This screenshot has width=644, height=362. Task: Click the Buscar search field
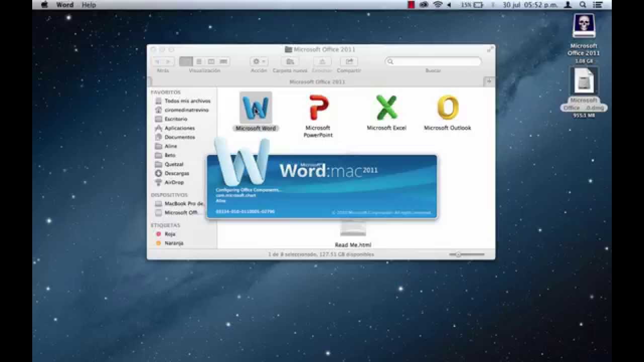coord(433,61)
